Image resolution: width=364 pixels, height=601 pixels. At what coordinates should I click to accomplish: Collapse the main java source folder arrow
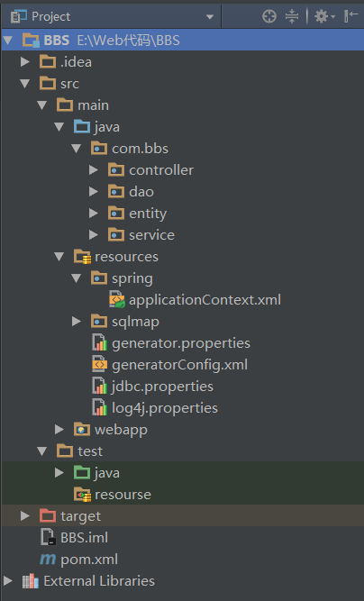coord(59,127)
